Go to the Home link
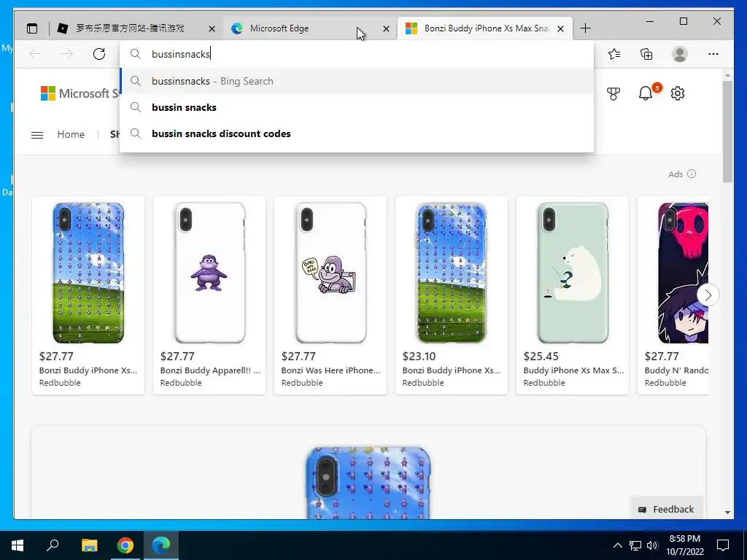 [x=71, y=135]
